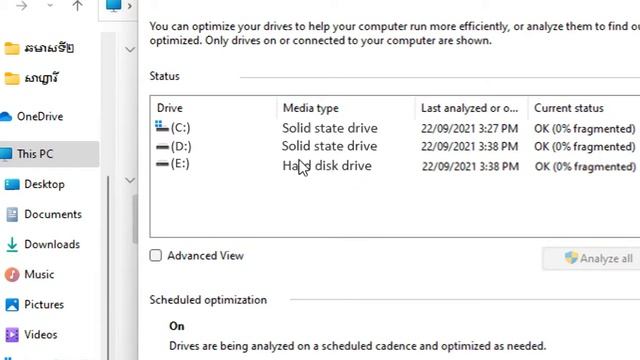Click C: row's OK (0% fragmented) status
640x360 pixels.
pos(584,129)
